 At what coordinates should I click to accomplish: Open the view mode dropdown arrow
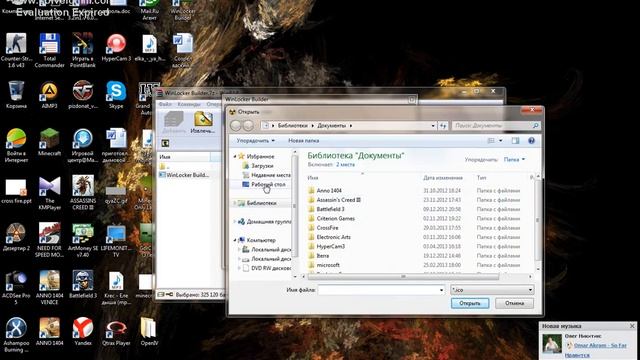point(500,140)
